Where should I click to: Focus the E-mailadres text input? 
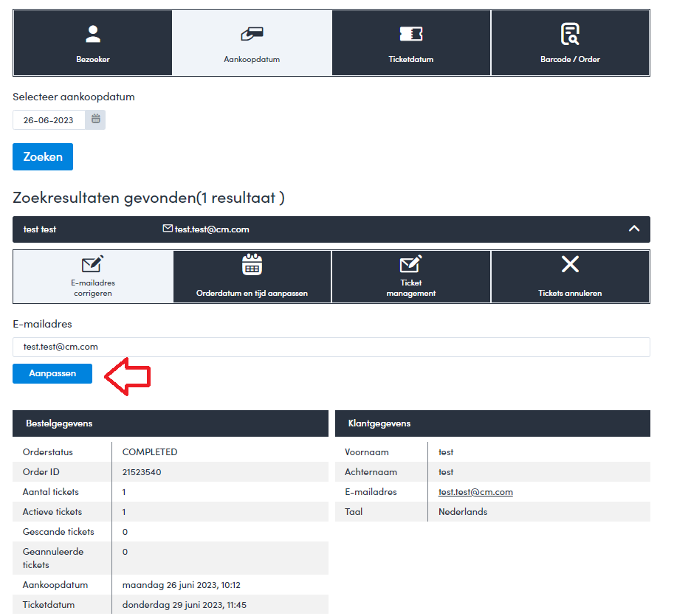click(x=331, y=347)
